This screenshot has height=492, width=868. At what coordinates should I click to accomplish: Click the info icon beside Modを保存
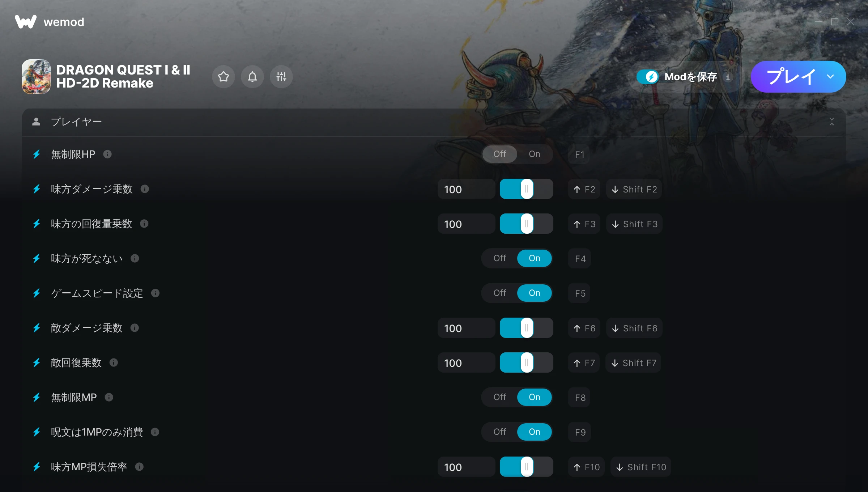(728, 77)
